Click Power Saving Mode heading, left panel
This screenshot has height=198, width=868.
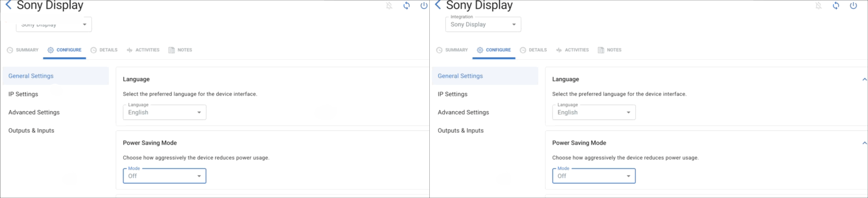[150, 143]
